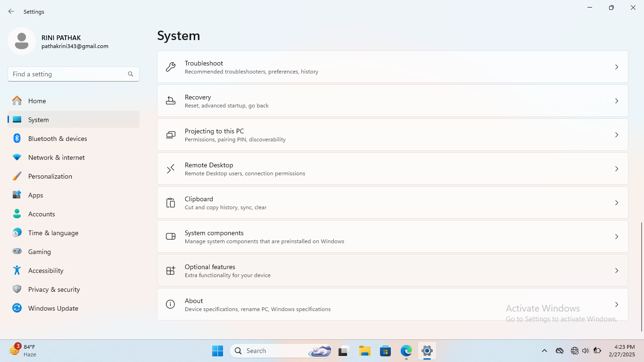Expand the System components chevron arrow
The image size is (644, 362).
(616, 237)
